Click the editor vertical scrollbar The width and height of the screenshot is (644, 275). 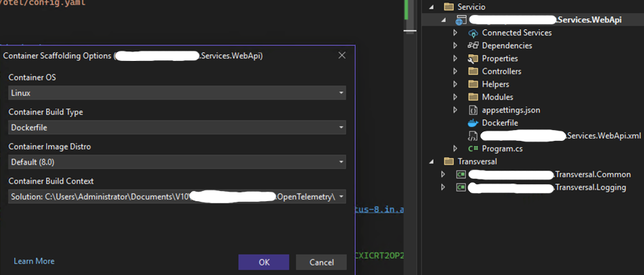pyautogui.click(x=411, y=137)
